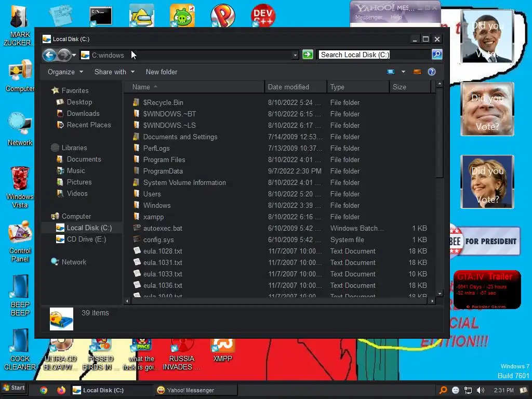Screen dimensions: 532x399
Task: Select Recent Places in Favorites
Action: pyautogui.click(x=84, y=125)
